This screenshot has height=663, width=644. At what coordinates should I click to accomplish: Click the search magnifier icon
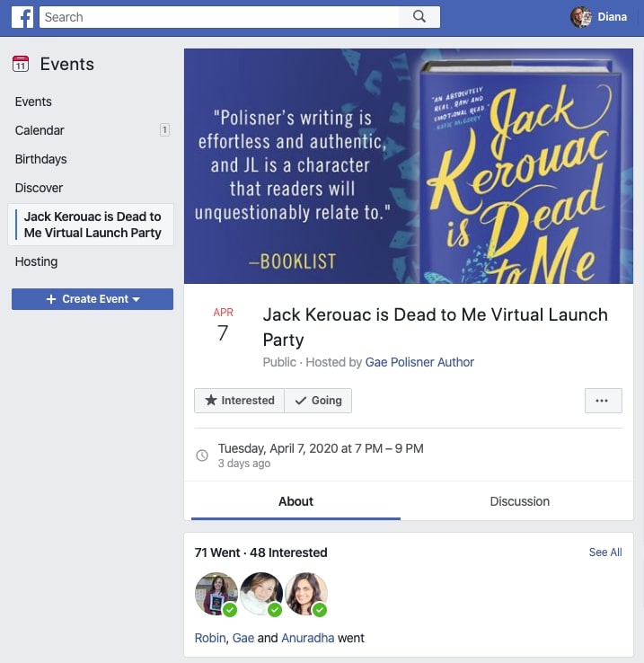click(x=419, y=17)
